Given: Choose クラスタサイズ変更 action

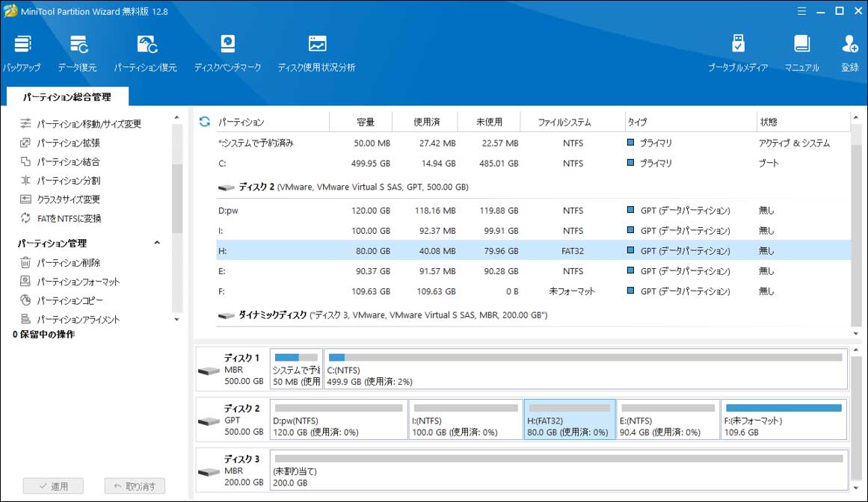Looking at the screenshot, I should pyautogui.click(x=61, y=199).
